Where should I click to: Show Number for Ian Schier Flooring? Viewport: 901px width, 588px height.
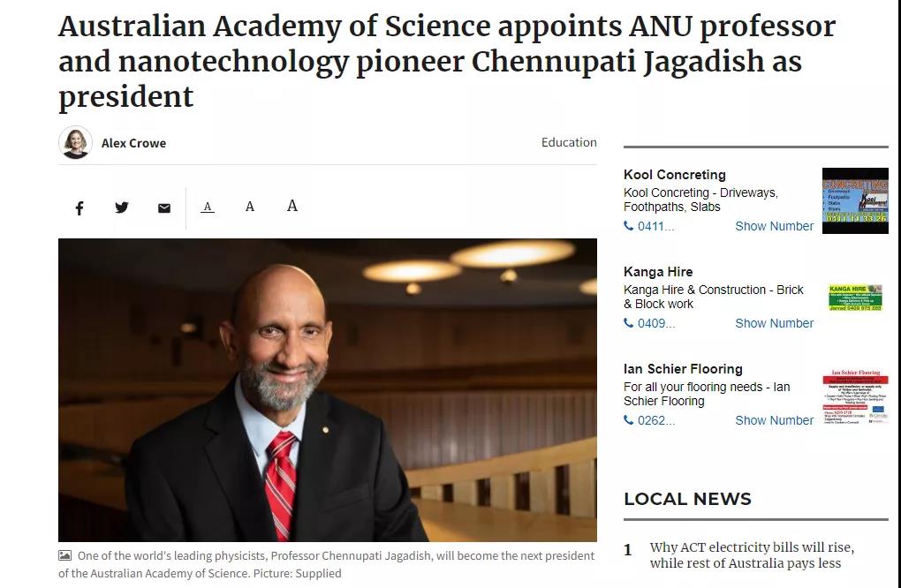[774, 420]
